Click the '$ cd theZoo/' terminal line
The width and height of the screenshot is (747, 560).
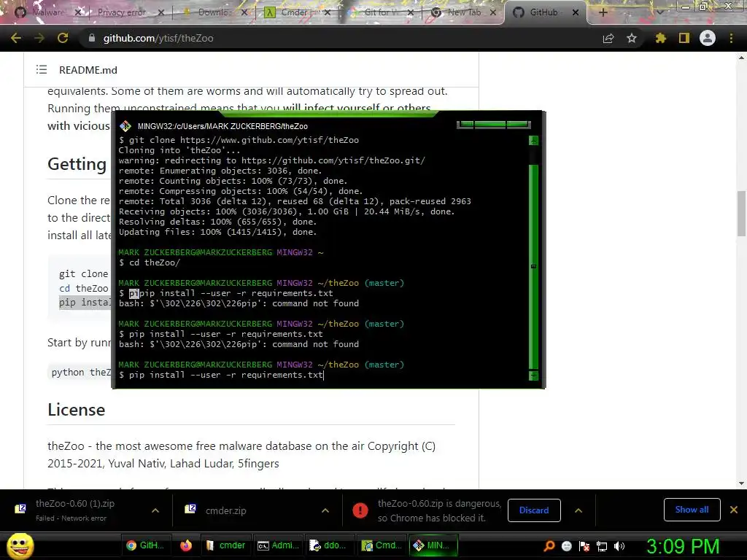149,262
